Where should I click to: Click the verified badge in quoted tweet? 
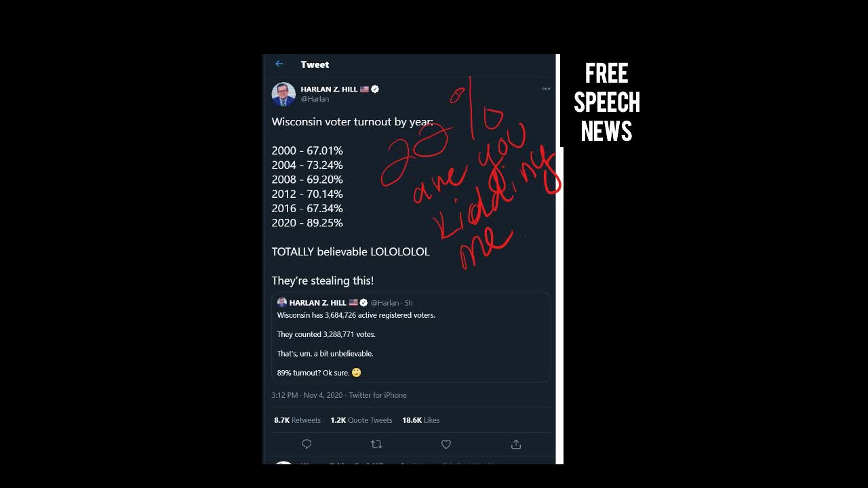pos(363,302)
